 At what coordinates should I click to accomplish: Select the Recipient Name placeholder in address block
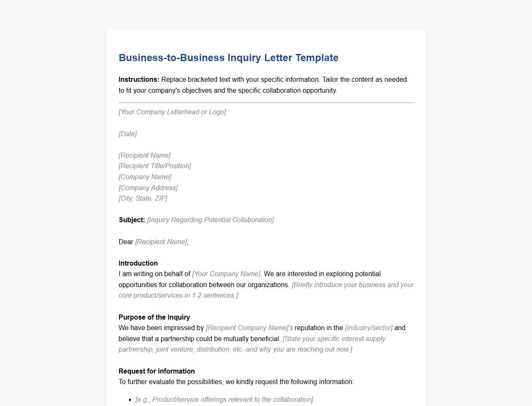144,156
